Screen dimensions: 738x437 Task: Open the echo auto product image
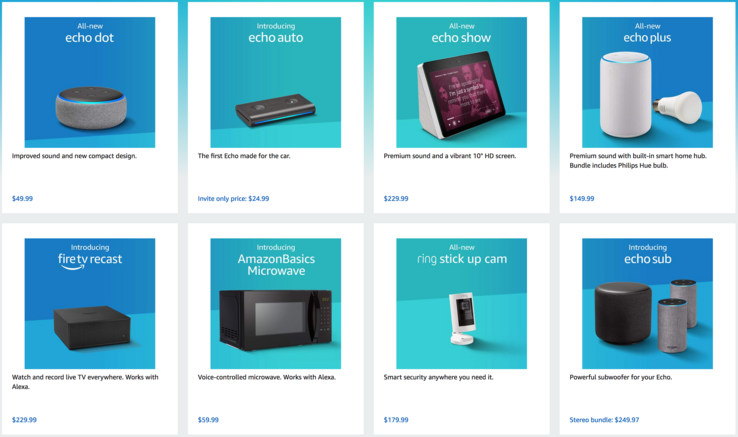tap(275, 82)
